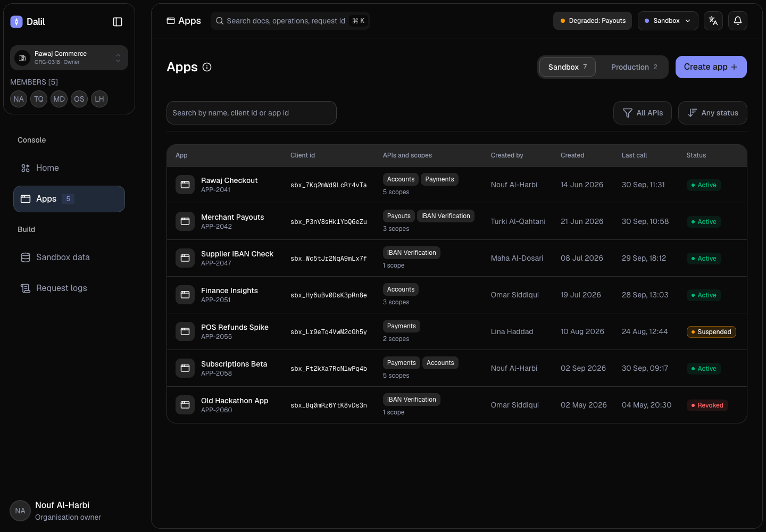This screenshot has height=532, width=766.
Task: Switch to the Production apps tab
Action: (x=634, y=67)
